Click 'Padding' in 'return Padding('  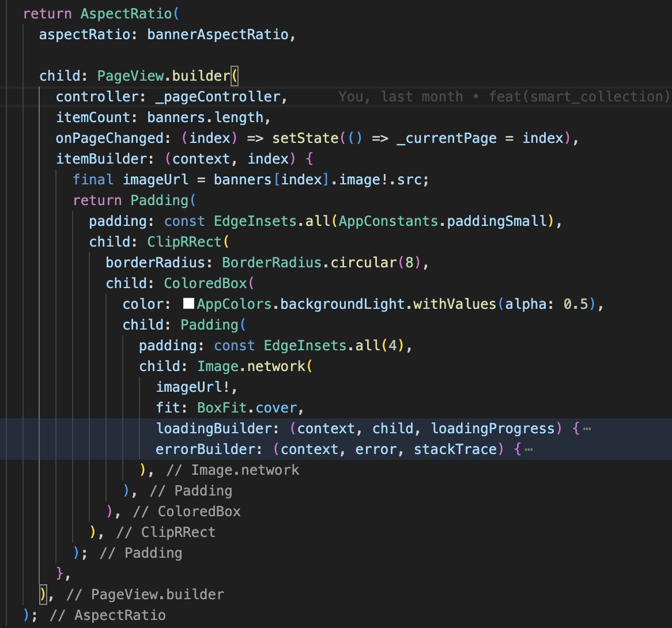[x=160, y=200]
